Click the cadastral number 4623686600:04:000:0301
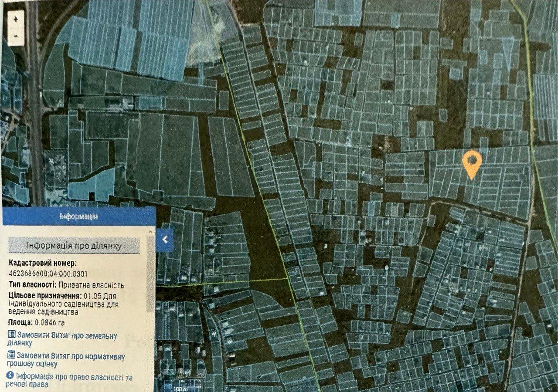This screenshot has width=558, height=392. click(x=48, y=274)
